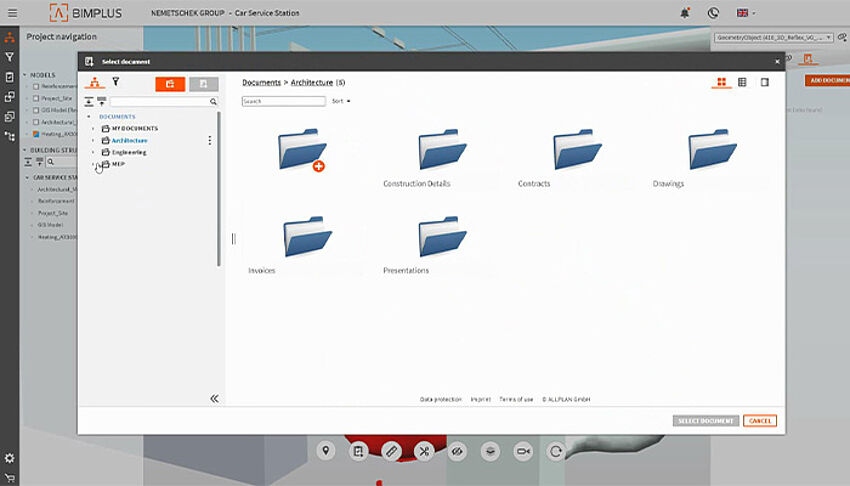Open the Terms of use link
The height and width of the screenshot is (486, 850).
(516, 399)
